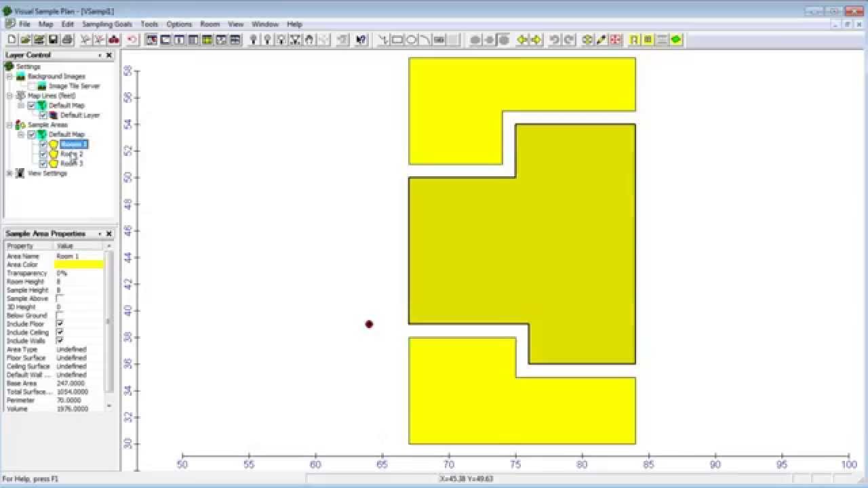Create a new project with the New icon
Viewport: 868px width, 488px height.
tap(12, 40)
